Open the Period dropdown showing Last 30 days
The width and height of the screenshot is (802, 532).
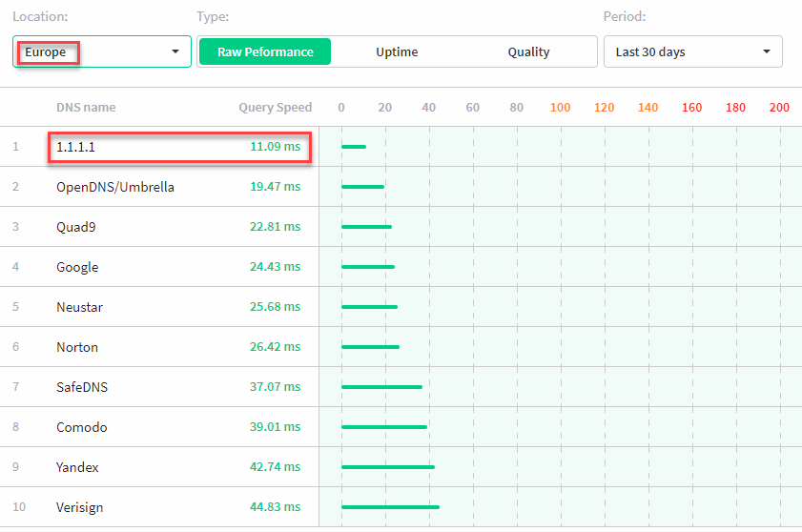click(693, 51)
